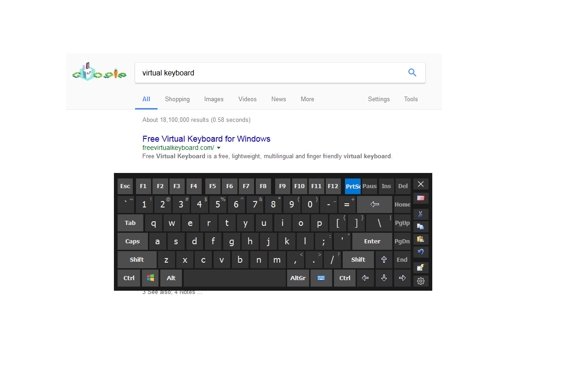Click the US flag language icon
The height and width of the screenshot is (368, 588).
pyautogui.click(x=421, y=198)
